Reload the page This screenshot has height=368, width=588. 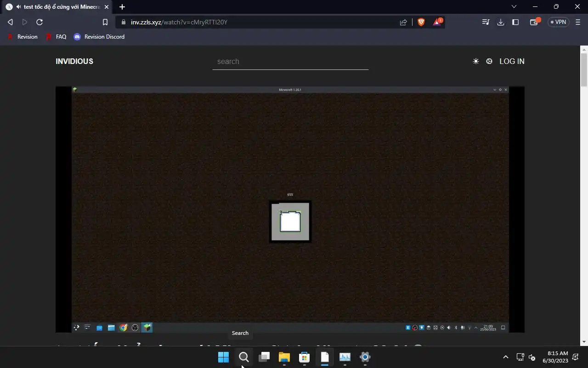40,22
